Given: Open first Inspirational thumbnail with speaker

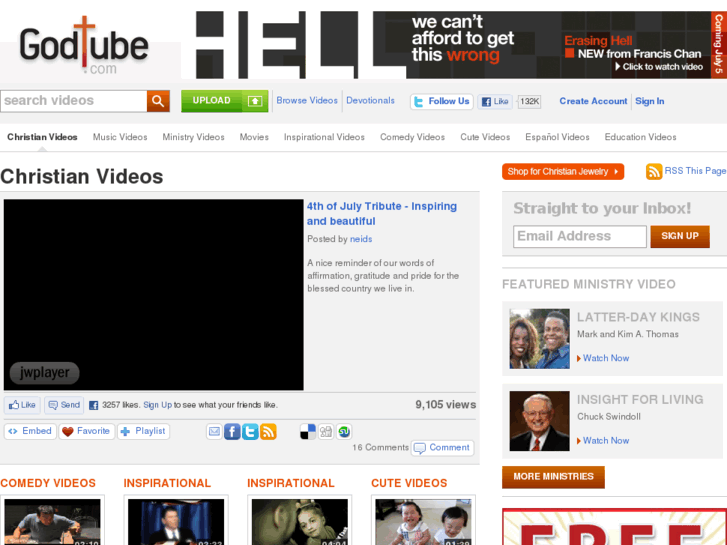Looking at the screenshot, I should coord(176,522).
